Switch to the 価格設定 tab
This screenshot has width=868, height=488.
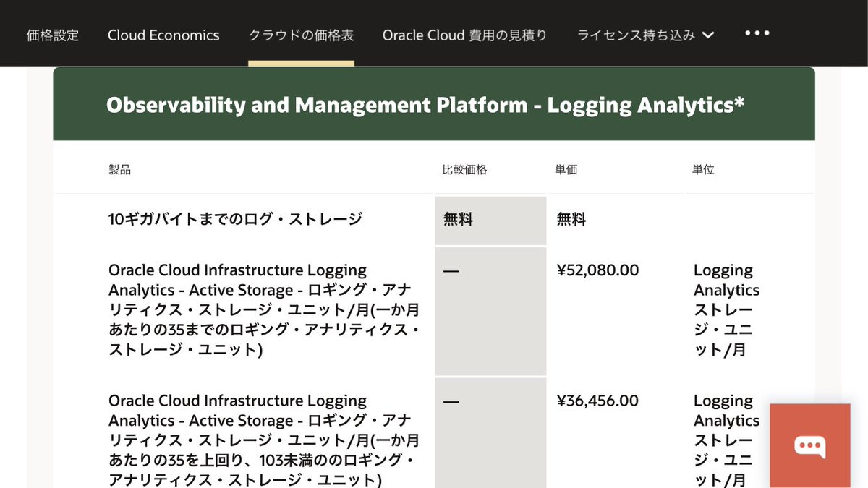point(52,34)
